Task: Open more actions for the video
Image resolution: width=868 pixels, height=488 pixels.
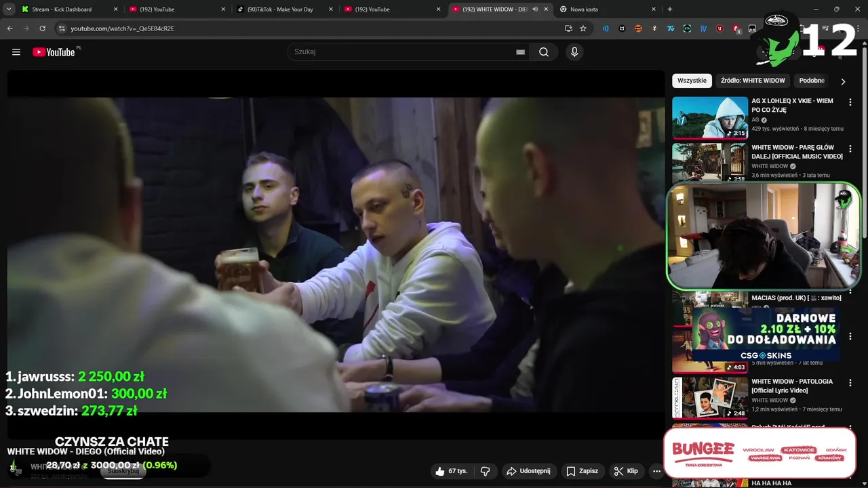Action: pyautogui.click(x=656, y=471)
